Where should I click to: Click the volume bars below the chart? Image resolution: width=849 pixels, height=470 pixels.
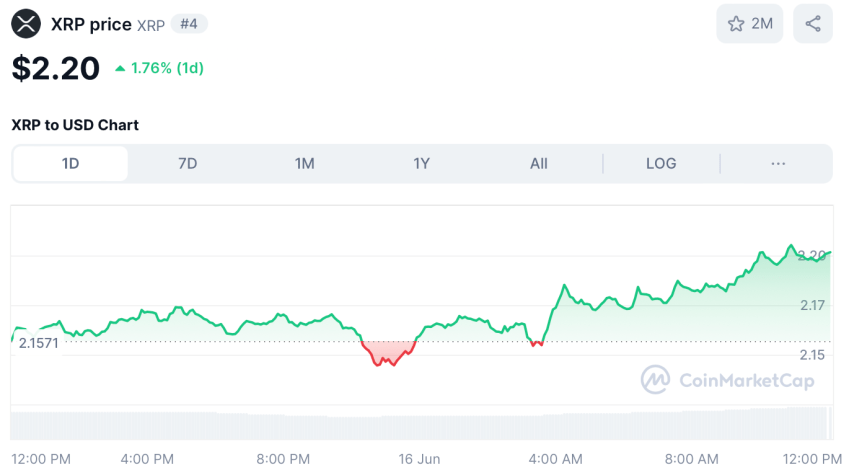click(x=421, y=425)
